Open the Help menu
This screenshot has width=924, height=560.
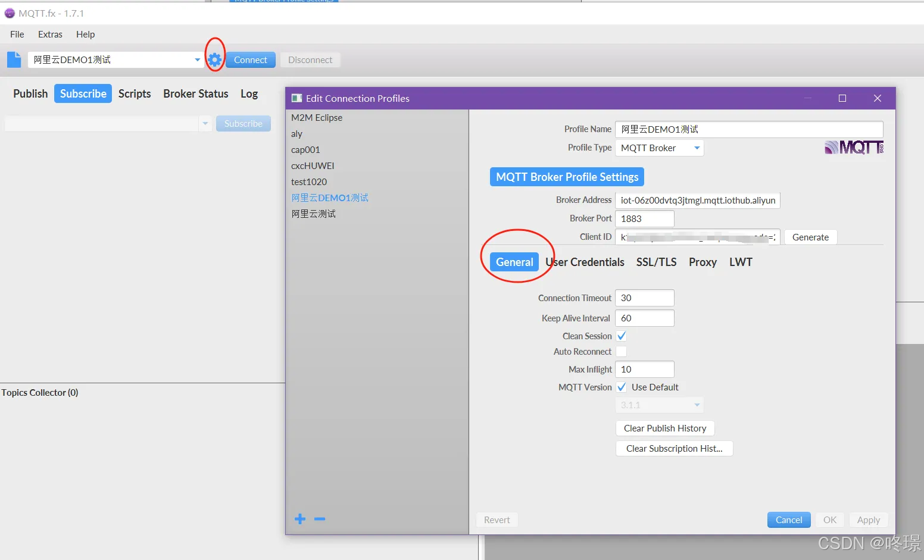click(x=85, y=35)
